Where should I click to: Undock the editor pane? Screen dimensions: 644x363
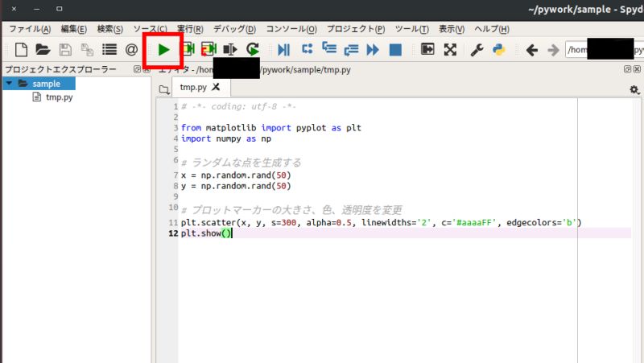pyautogui.click(x=627, y=69)
